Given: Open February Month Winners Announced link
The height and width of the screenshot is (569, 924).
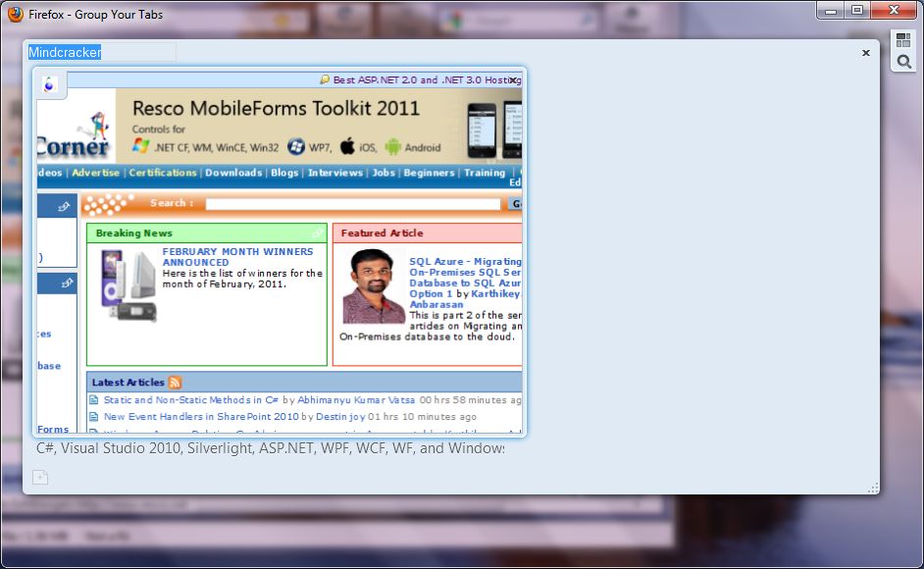Looking at the screenshot, I should point(237,256).
